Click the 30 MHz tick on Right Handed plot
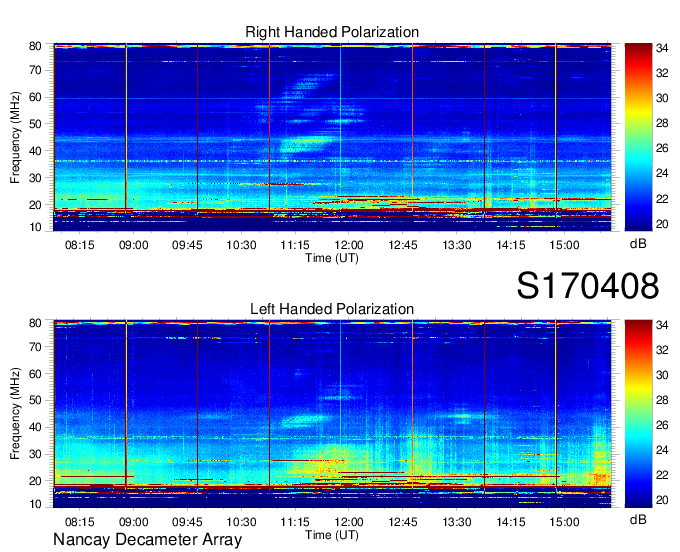 [x=35, y=178]
